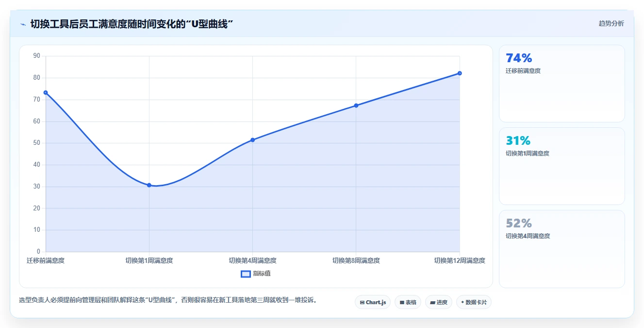
Task: Click the footnote starting with 选型负责人
Action: coord(169,300)
